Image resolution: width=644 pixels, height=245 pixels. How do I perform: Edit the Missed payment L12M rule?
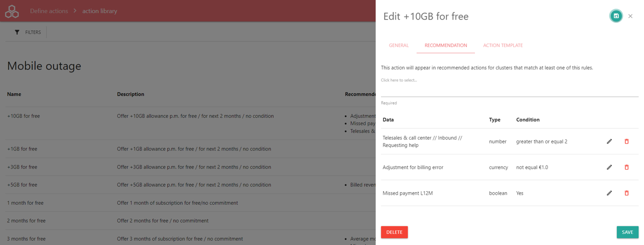coord(609,193)
